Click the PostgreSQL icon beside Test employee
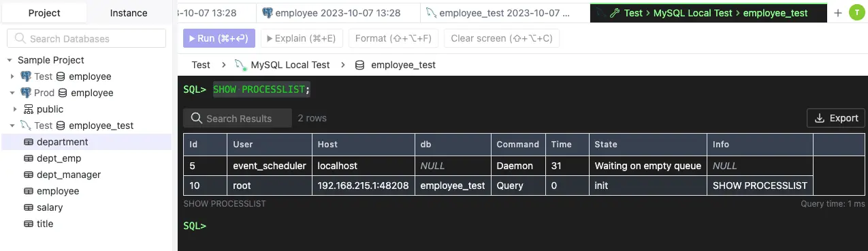The height and width of the screenshot is (251, 868). pos(26,76)
